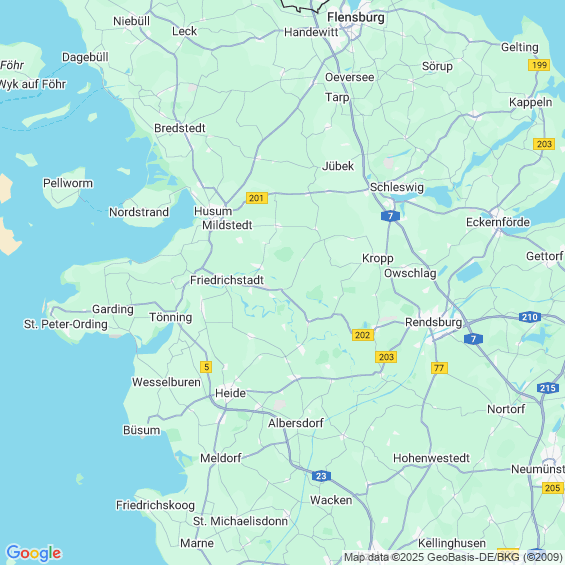Screen dimensions: 565x565
Task: Select the Friedrichstadt town label
Action: point(227,280)
